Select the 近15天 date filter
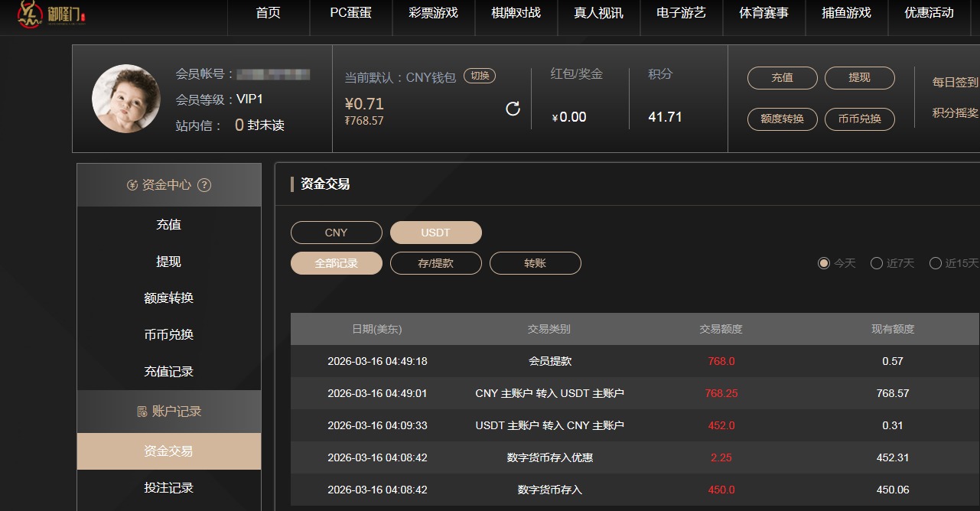The image size is (980, 511). click(x=936, y=262)
